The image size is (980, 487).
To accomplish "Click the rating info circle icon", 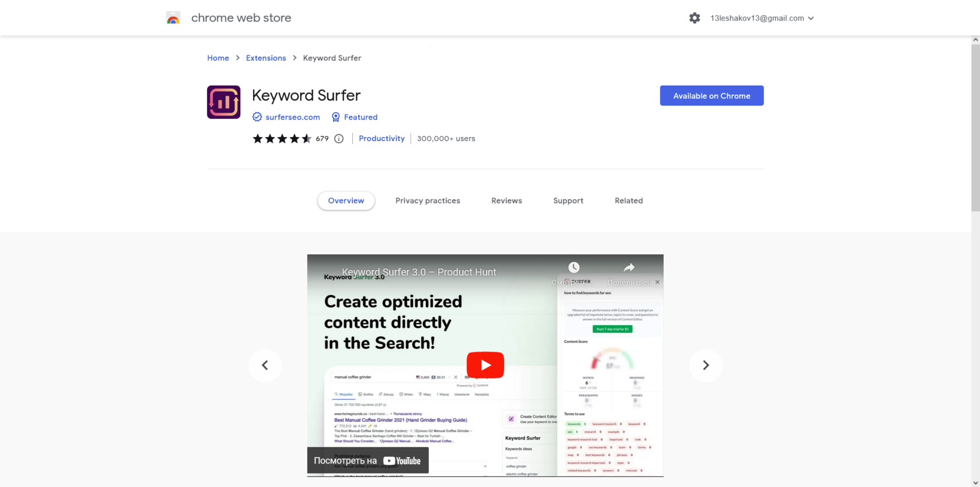I will point(339,139).
